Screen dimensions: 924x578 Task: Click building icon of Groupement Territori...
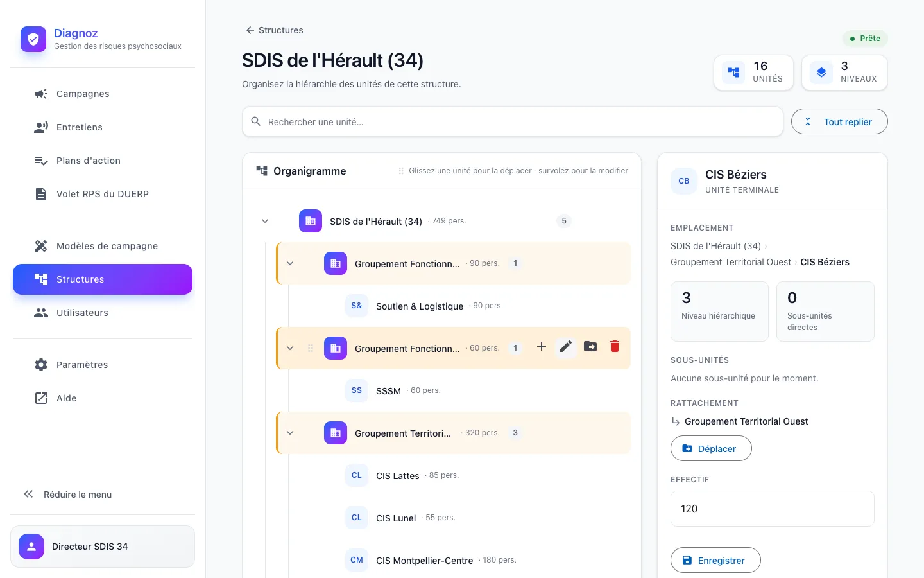pos(336,433)
